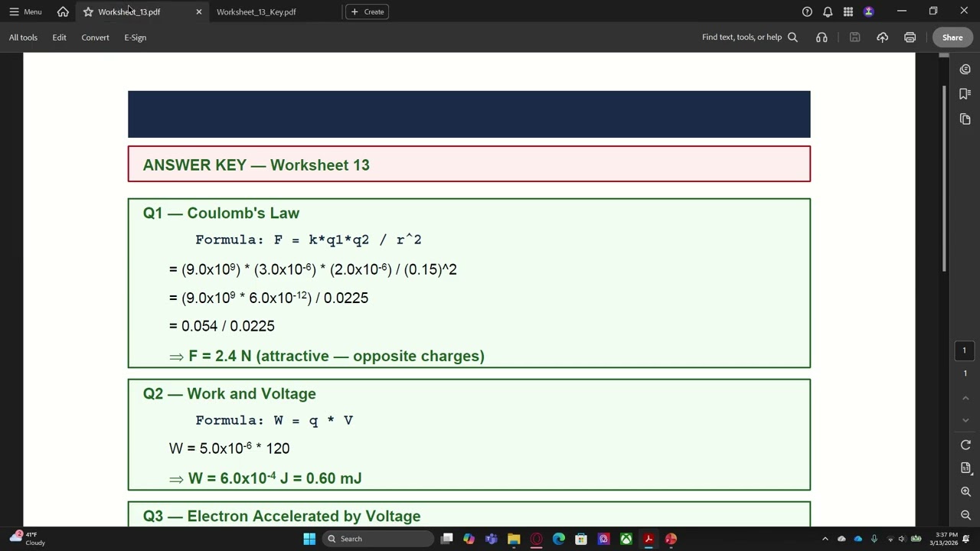Go to previous page arrow
This screenshot has height=551, width=980.
tap(965, 398)
